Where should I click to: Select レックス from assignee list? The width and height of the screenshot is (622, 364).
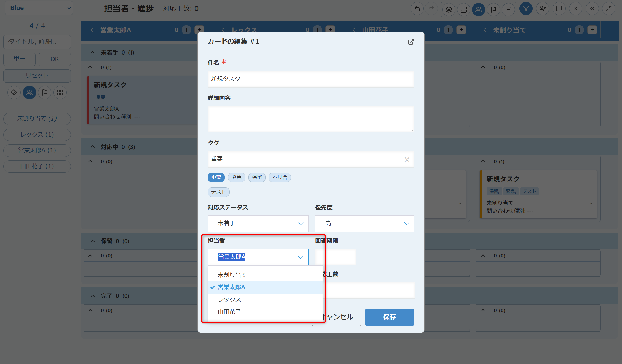229,300
